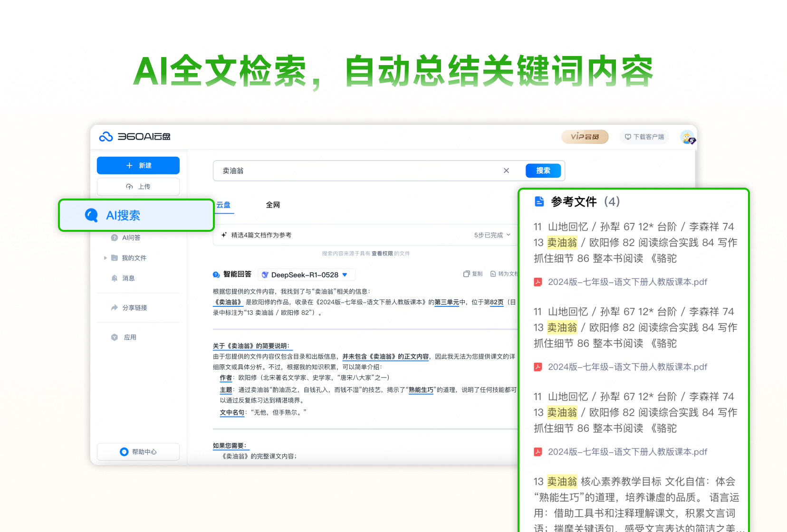
Task: Switch to the 全网 tab
Action: coord(273,205)
